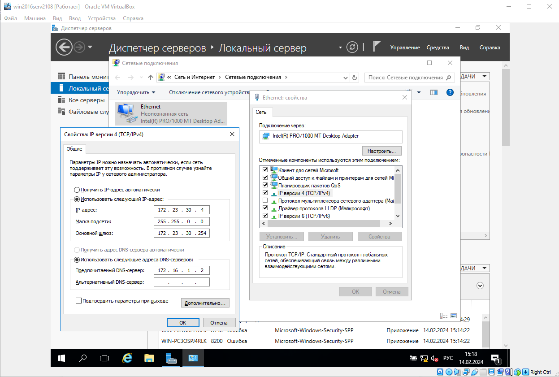Click large icons view in Network Connections

coord(454,316)
